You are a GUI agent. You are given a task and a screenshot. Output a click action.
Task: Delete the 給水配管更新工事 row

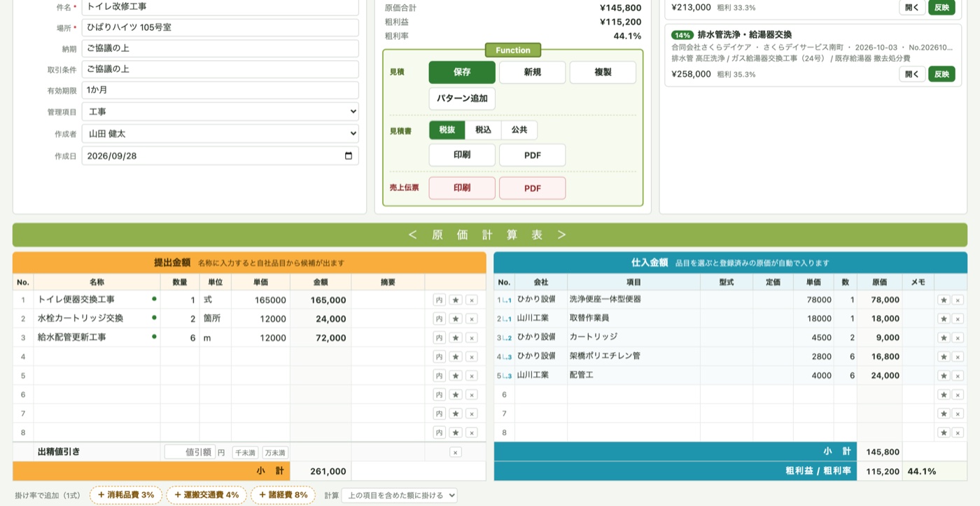(471, 337)
